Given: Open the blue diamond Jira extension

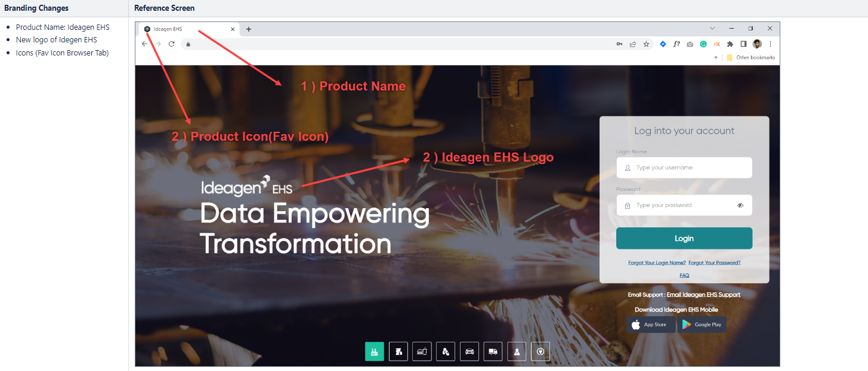Looking at the screenshot, I should point(663,44).
